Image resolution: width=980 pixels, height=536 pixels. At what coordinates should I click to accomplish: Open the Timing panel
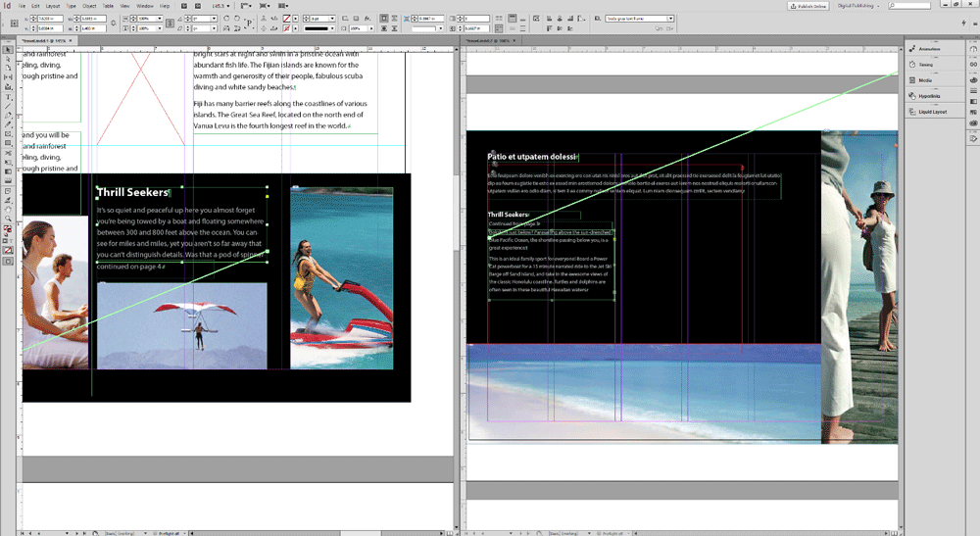point(925,65)
